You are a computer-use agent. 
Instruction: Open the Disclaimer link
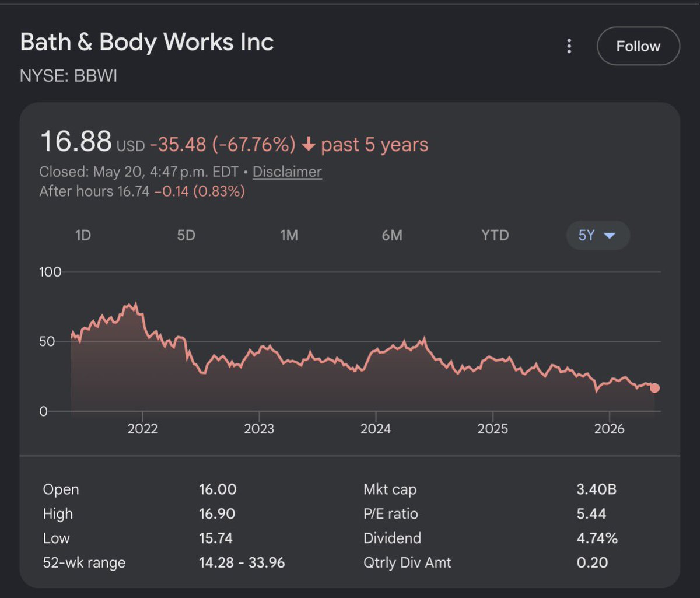pos(287,172)
